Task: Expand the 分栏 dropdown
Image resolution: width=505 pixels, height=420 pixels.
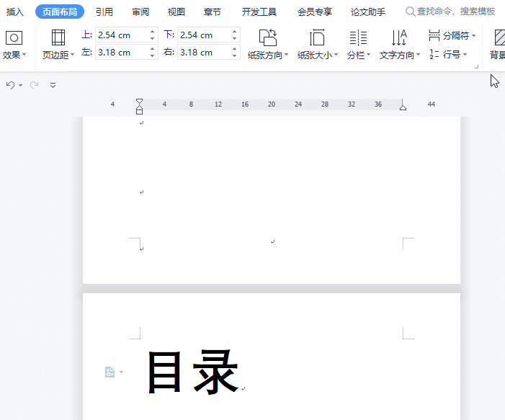Action: 368,55
